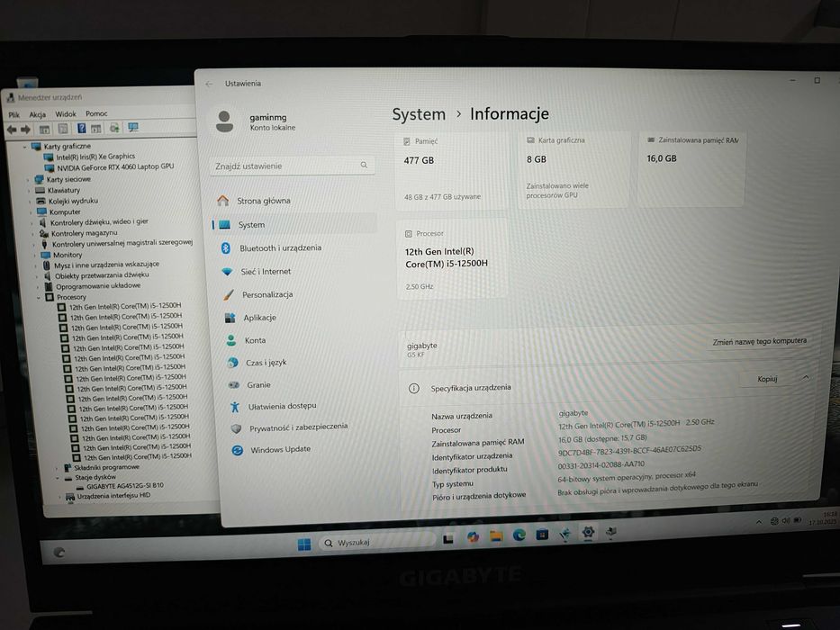Expand the Składniki programowe tree node

[x=57, y=468]
